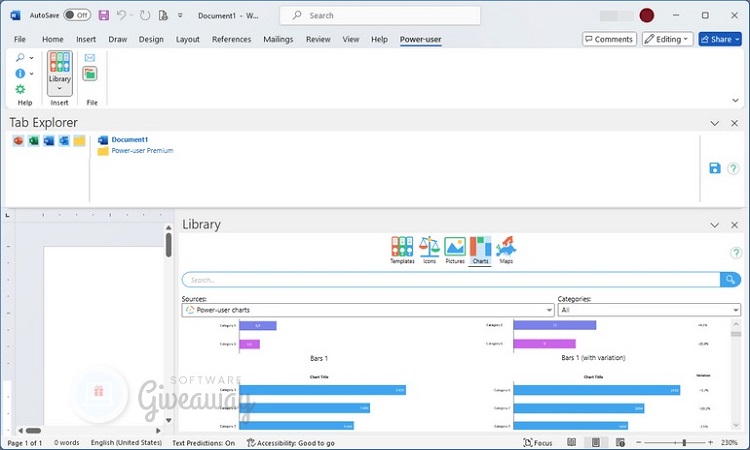Click the blue magnifier search button

(731, 280)
